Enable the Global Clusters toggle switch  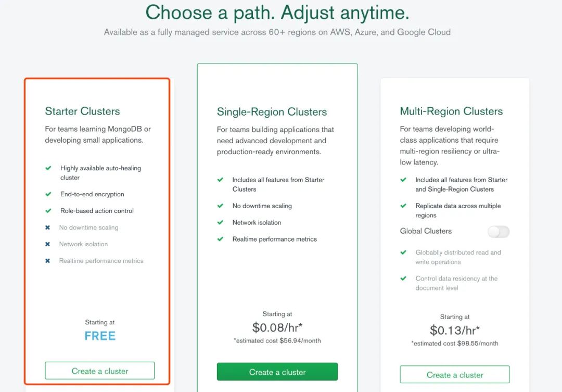click(x=499, y=232)
